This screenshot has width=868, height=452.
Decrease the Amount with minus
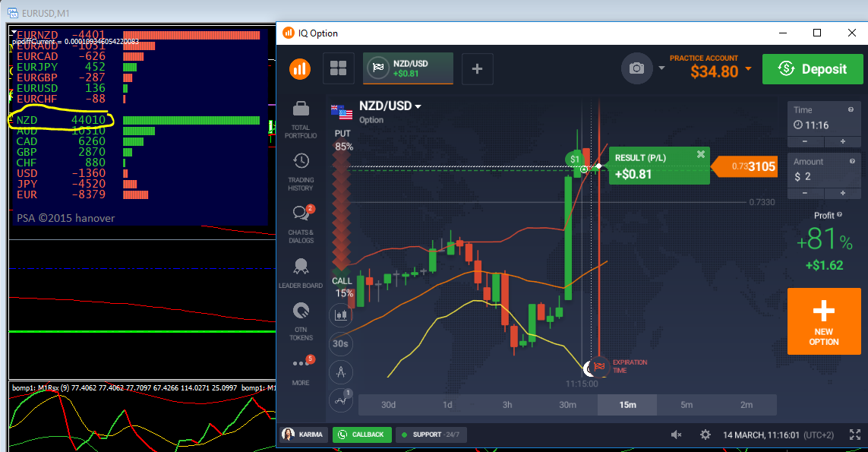806,193
